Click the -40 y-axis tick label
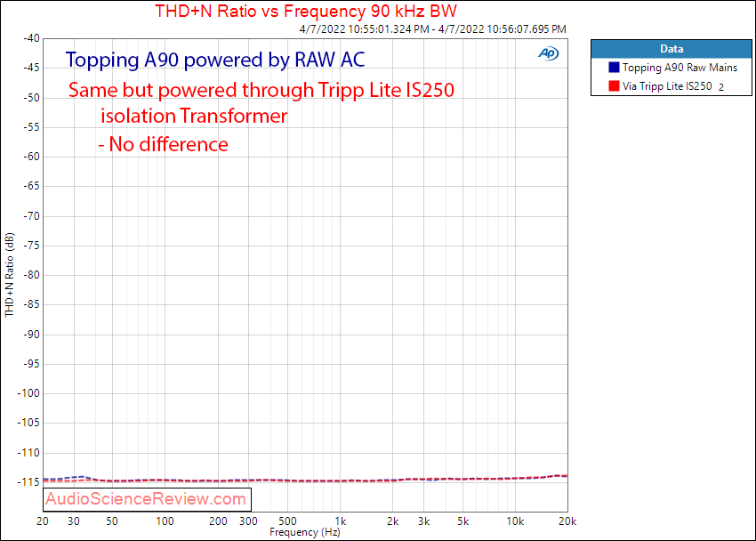756x541 pixels. pyautogui.click(x=32, y=38)
